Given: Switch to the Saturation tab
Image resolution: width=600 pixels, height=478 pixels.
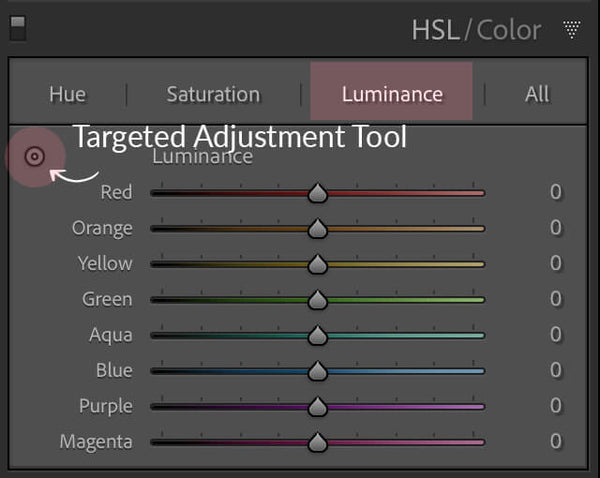Looking at the screenshot, I should (x=213, y=94).
